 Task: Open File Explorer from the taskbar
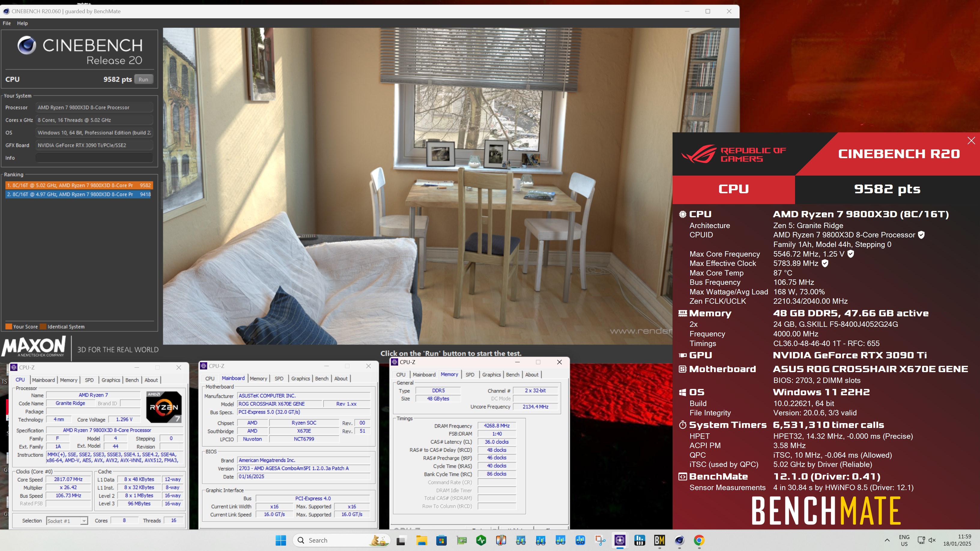coord(422,540)
